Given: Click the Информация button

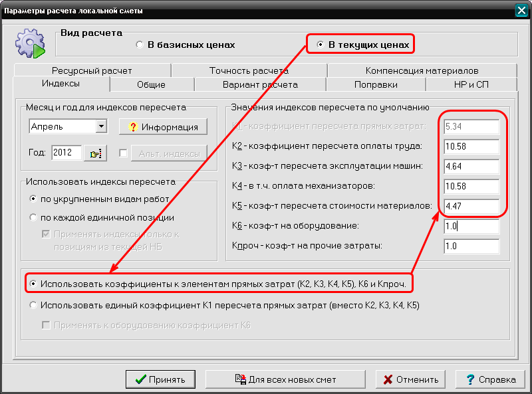Looking at the screenshot, I should [163, 127].
